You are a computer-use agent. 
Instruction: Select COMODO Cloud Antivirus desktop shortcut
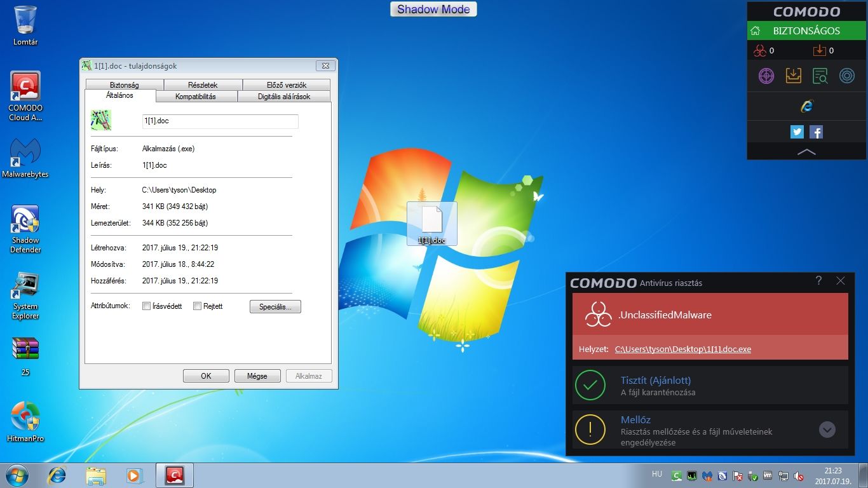[x=25, y=96]
